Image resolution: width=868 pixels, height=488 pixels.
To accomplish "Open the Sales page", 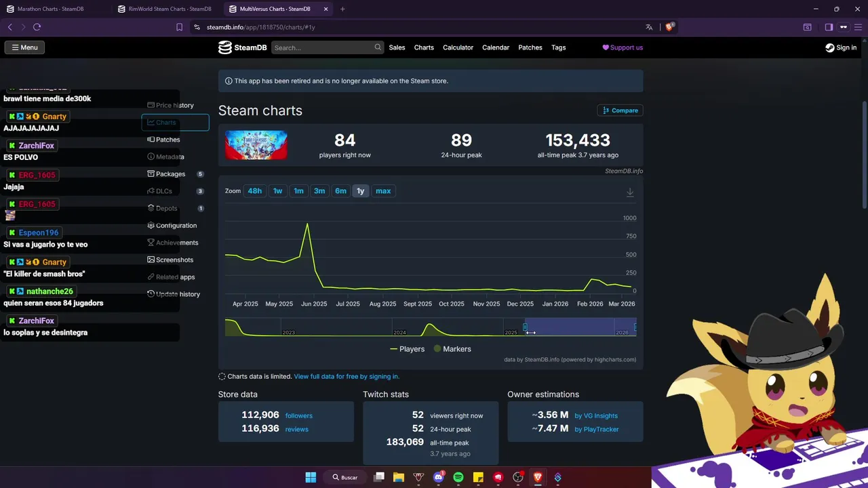I will [x=397, y=47].
